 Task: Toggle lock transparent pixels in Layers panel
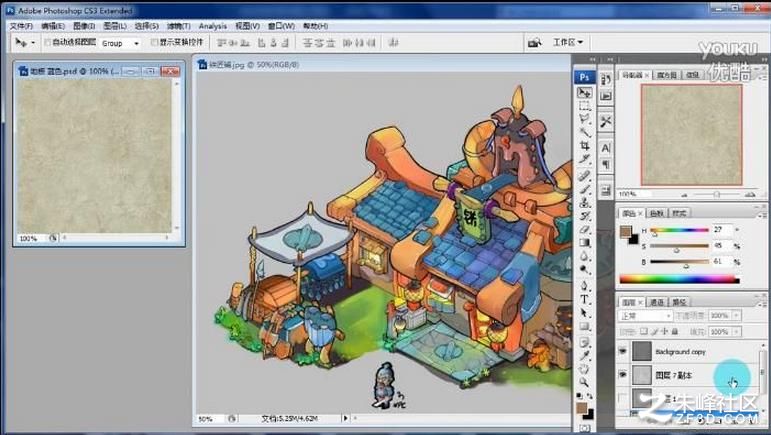coord(644,332)
